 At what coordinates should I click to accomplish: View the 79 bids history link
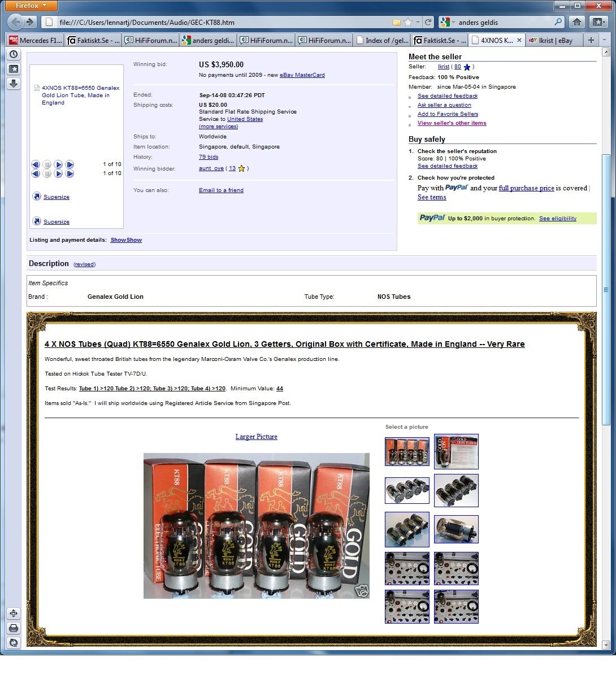point(209,156)
